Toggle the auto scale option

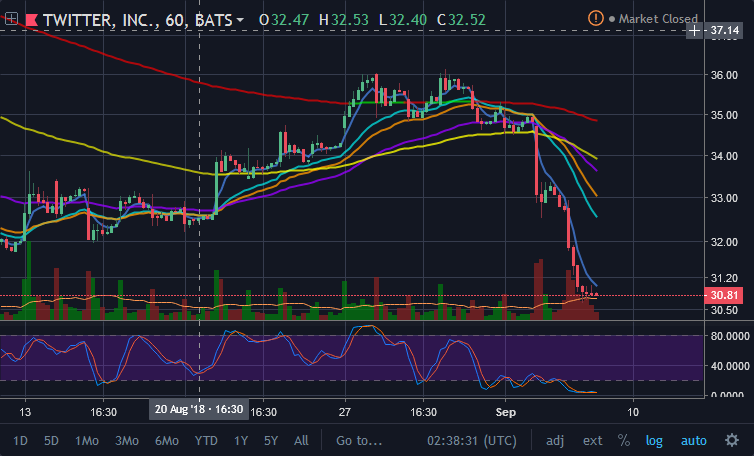(x=693, y=441)
